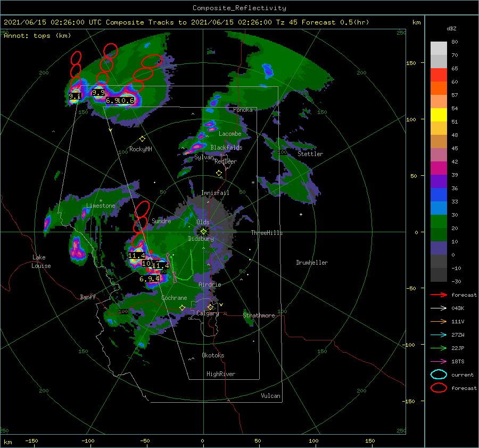
Task: Click the RockyMH location label
Action: click(141, 149)
